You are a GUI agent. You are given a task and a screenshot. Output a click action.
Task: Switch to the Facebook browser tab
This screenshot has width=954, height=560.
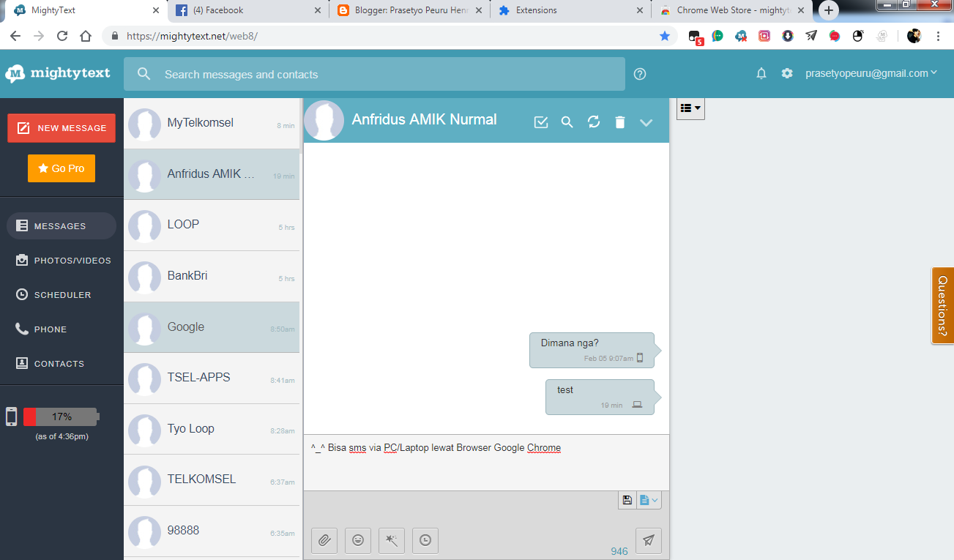click(x=247, y=11)
